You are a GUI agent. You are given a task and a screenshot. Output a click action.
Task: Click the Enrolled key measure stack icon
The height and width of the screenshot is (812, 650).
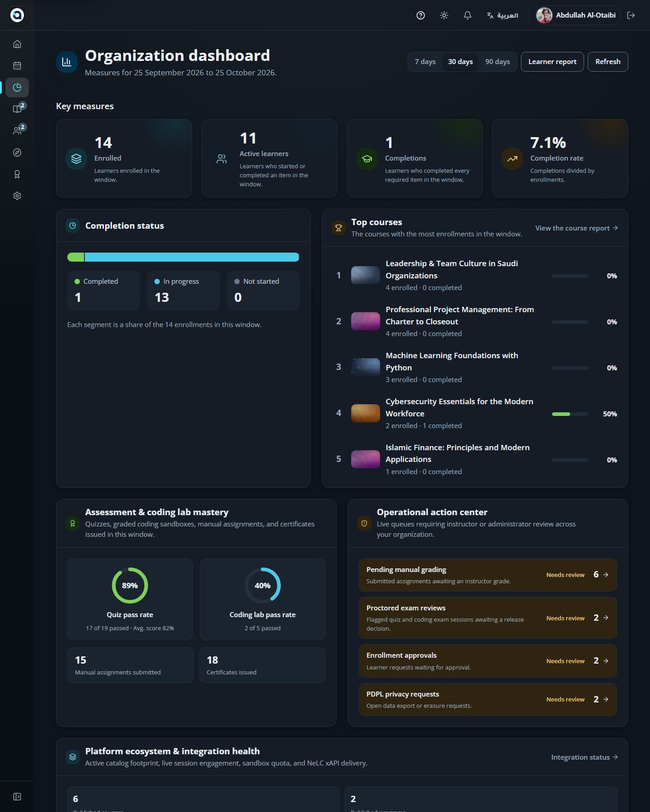click(76, 159)
